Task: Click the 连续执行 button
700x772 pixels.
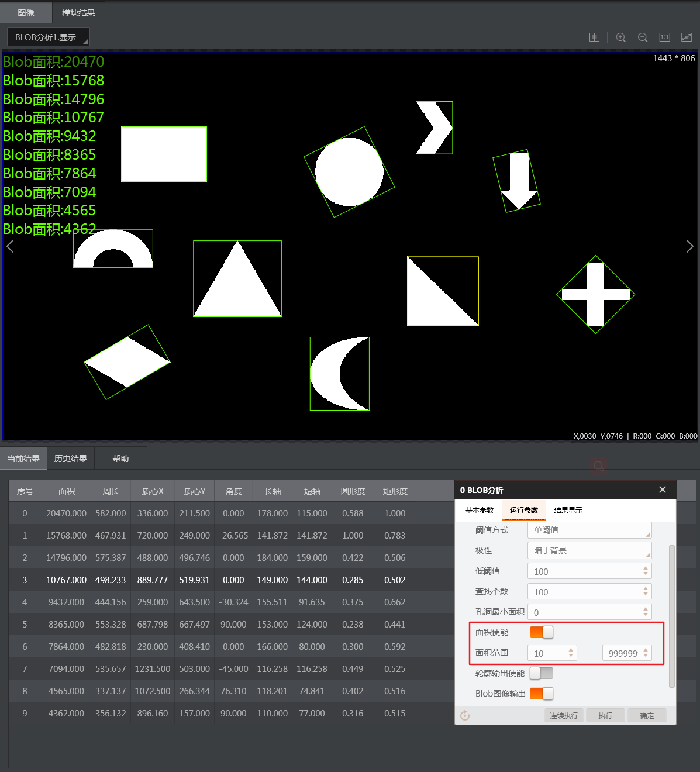Action: pos(563,715)
